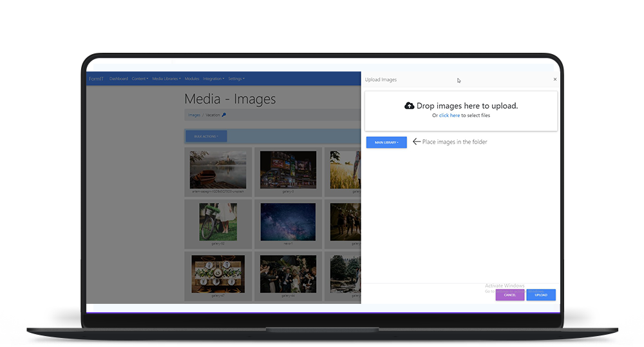Open the Media Libraries menu
The height and width of the screenshot is (347, 644).
coord(166,79)
